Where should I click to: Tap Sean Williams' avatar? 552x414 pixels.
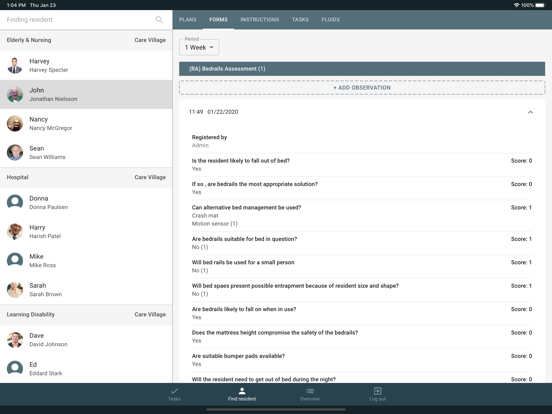tap(15, 152)
